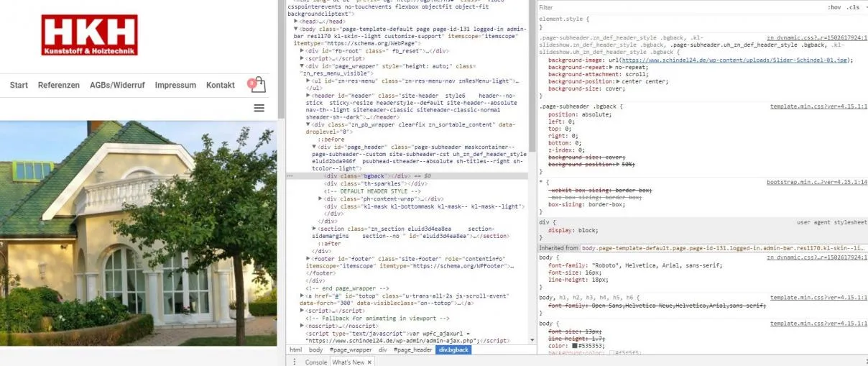This screenshot has height=366, width=868.
Task: Open the Kontakt page
Action: (221, 85)
